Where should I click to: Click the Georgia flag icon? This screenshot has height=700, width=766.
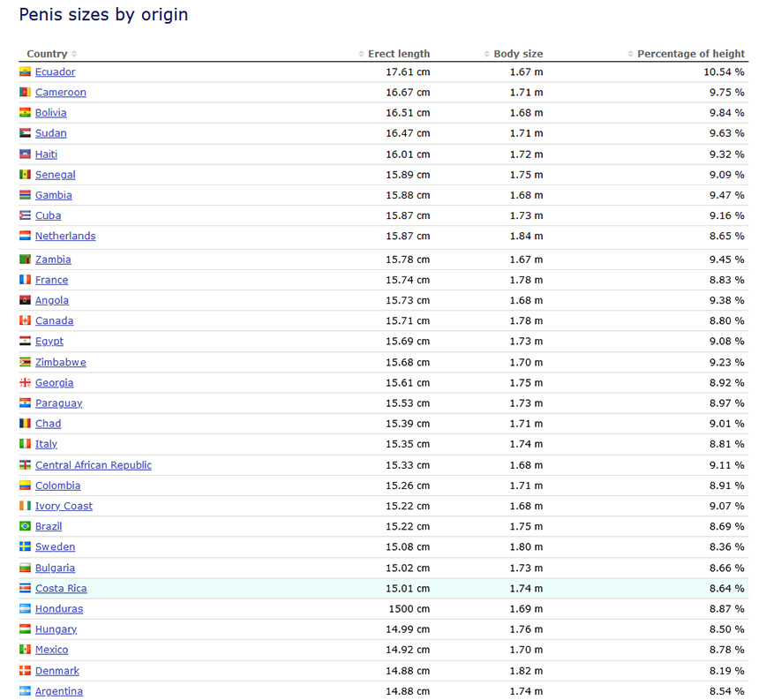pos(26,382)
